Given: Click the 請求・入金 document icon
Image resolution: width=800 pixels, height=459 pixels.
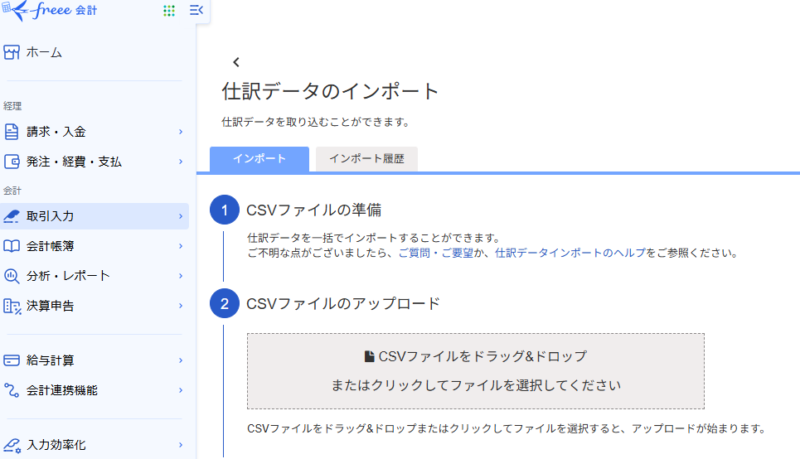Looking at the screenshot, I should click(x=12, y=132).
